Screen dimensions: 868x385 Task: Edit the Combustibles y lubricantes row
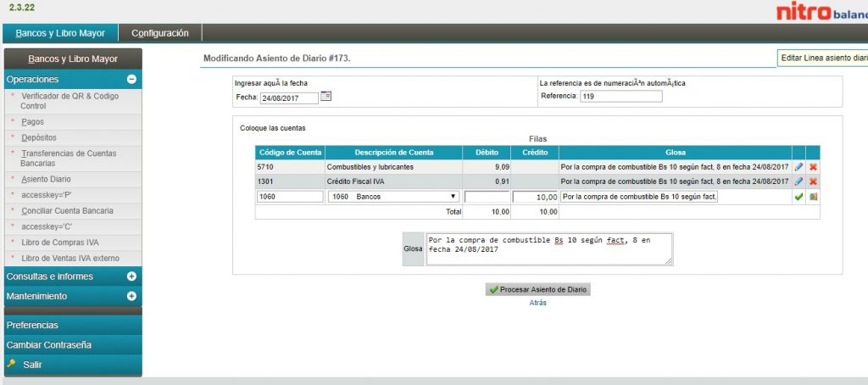798,167
